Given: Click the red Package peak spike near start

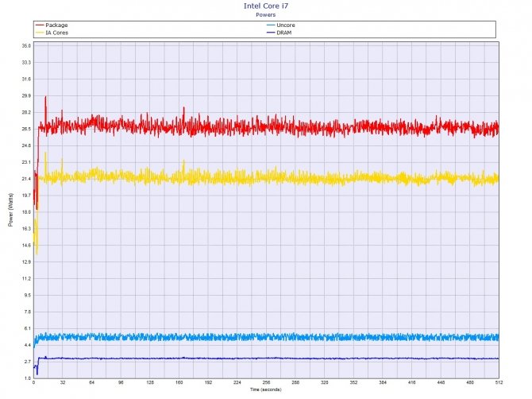Looking at the screenshot, I should [46, 98].
